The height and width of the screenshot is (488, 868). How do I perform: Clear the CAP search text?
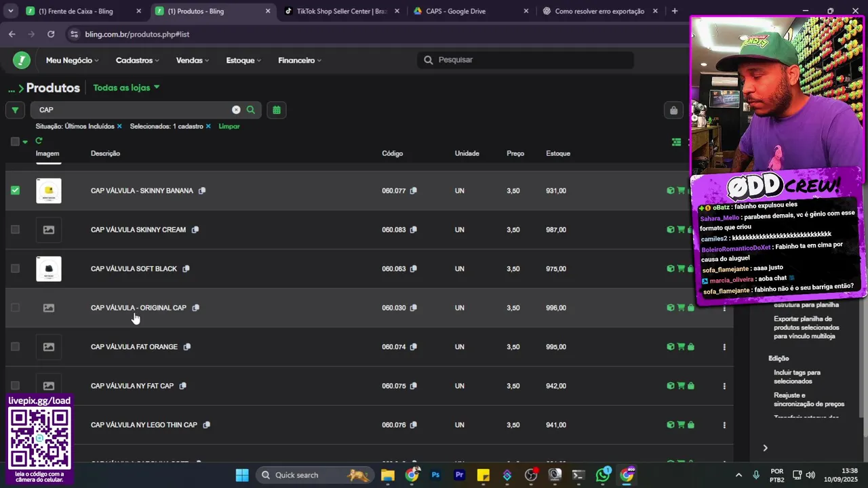pyautogui.click(x=236, y=110)
